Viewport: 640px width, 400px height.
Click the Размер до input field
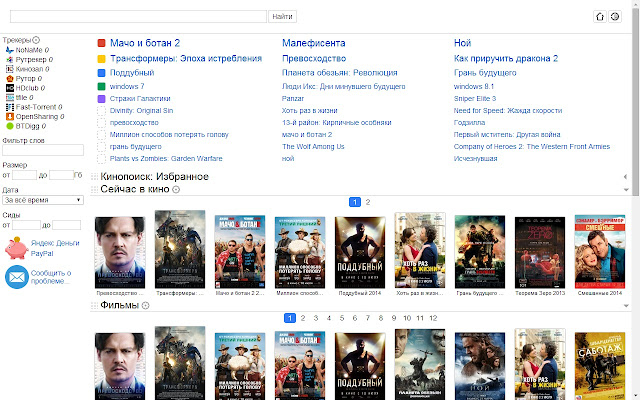point(61,176)
